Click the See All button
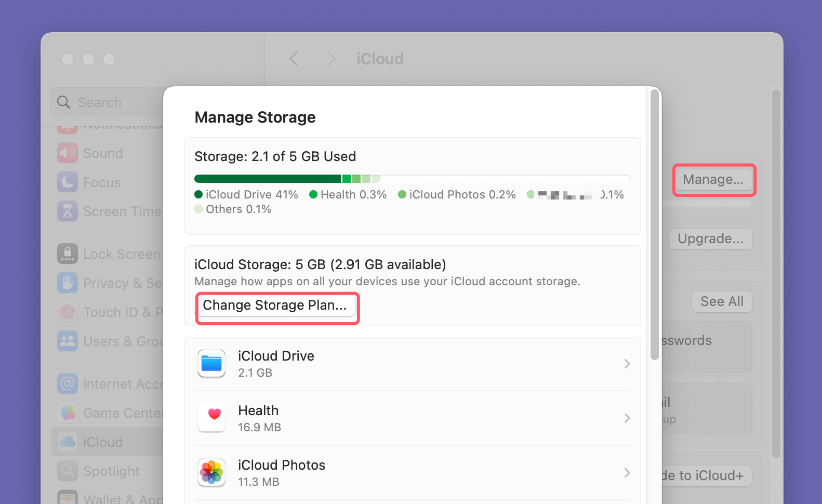This screenshot has width=822, height=504. click(x=722, y=301)
